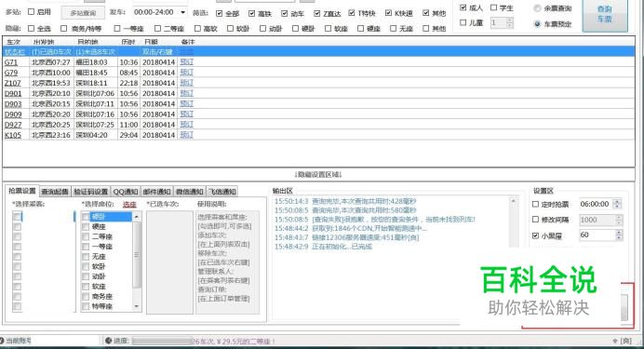
Task: Toggle the 高铁 filter checkbox
Action: [252, 13]
